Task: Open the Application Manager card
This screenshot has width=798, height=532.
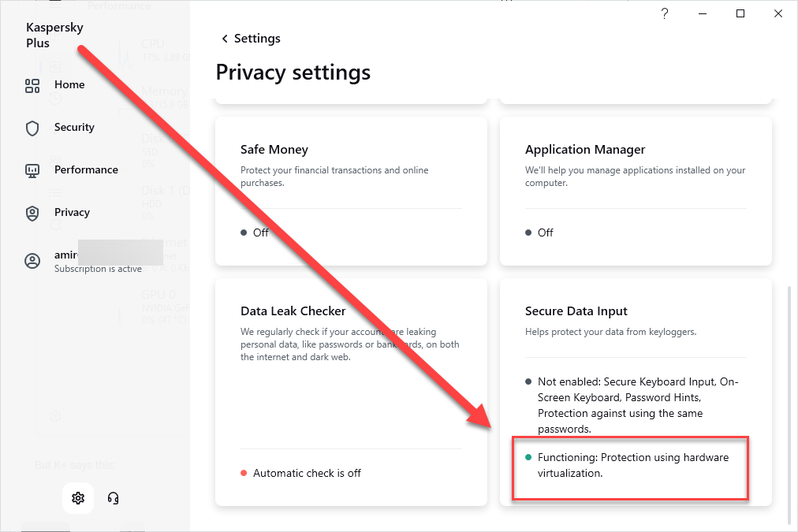Action: 636,191
